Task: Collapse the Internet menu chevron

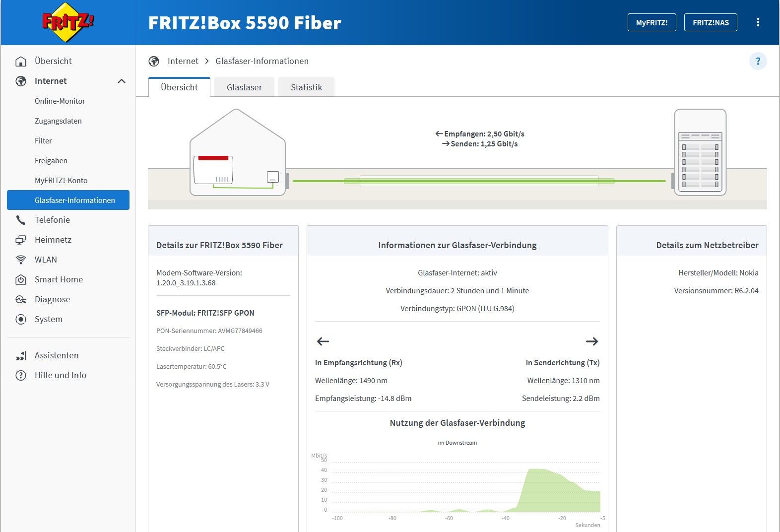Action: (122, 81)
